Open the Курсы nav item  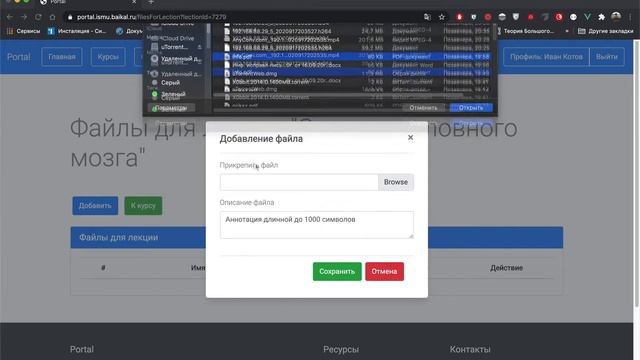click(108, 57)
